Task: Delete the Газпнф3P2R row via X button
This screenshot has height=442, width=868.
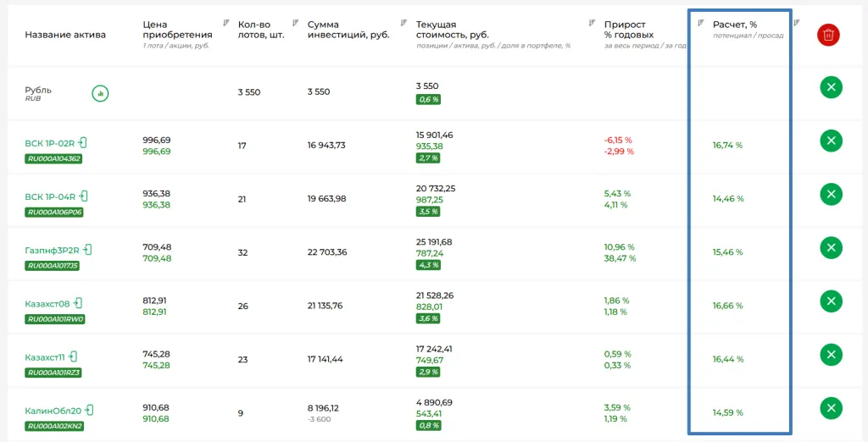Action: coord(831,247)
